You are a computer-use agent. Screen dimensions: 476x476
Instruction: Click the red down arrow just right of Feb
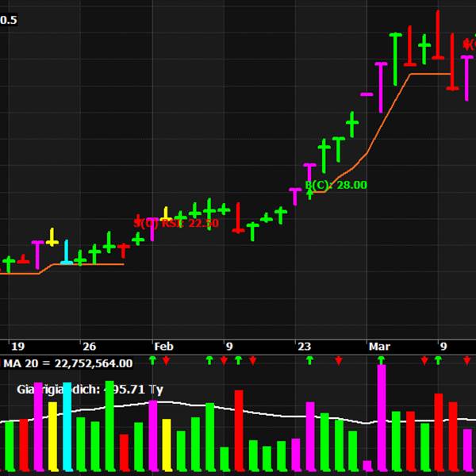166,361
